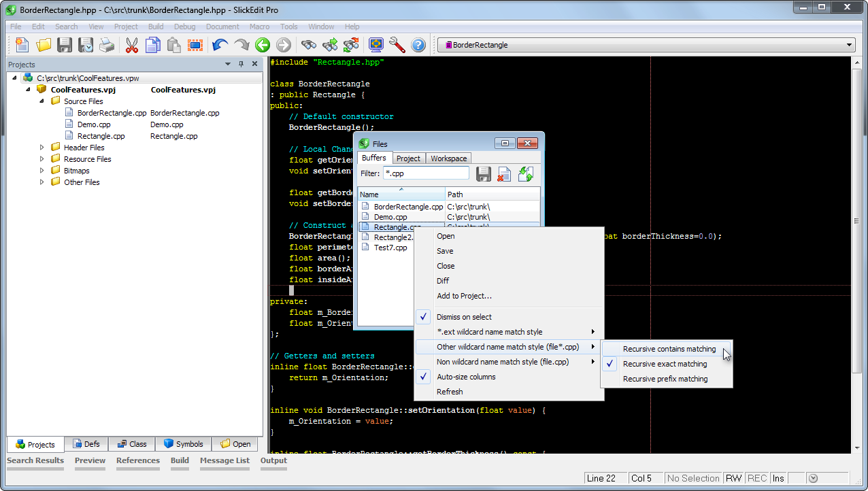Click the orange selection-rectangle toolbar icon
Viewport: 868px width, 491px height.
195,45
